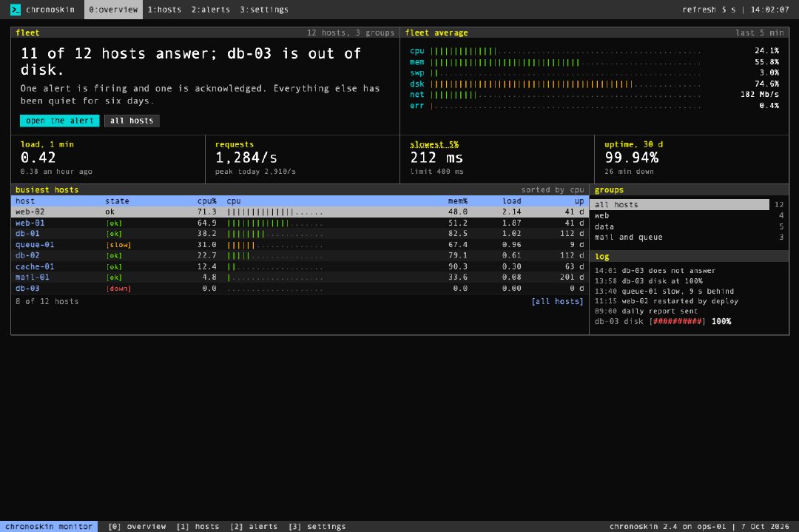The height and width of the screenshot is (532, 799).
Task: Open the 1:hosts tab
Action: coord(164,10)
